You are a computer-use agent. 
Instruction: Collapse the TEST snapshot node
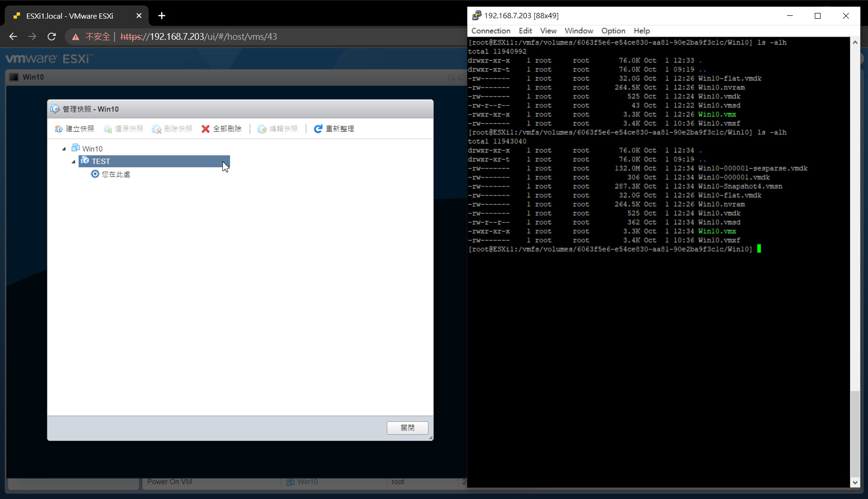(73, 162)
